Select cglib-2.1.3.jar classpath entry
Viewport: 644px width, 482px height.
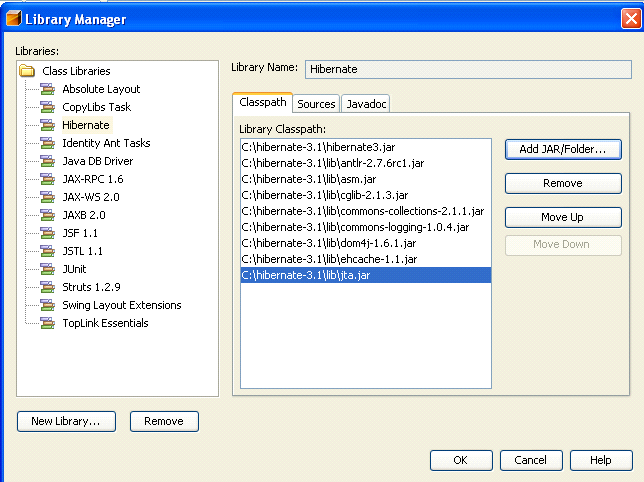[366, 195]
